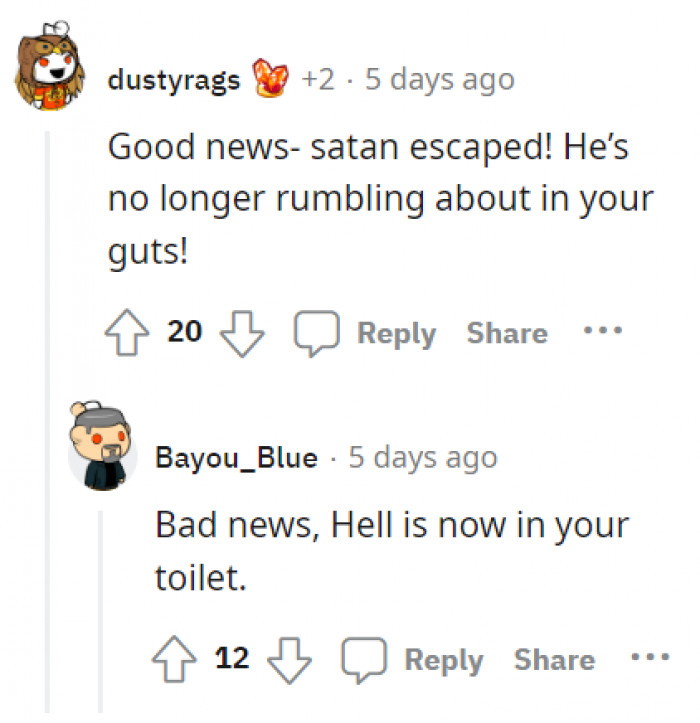Click comment bubble icon under Bayou_Blue reply
The width and height of the screenshot is (700, 723).
coord(364,660)
